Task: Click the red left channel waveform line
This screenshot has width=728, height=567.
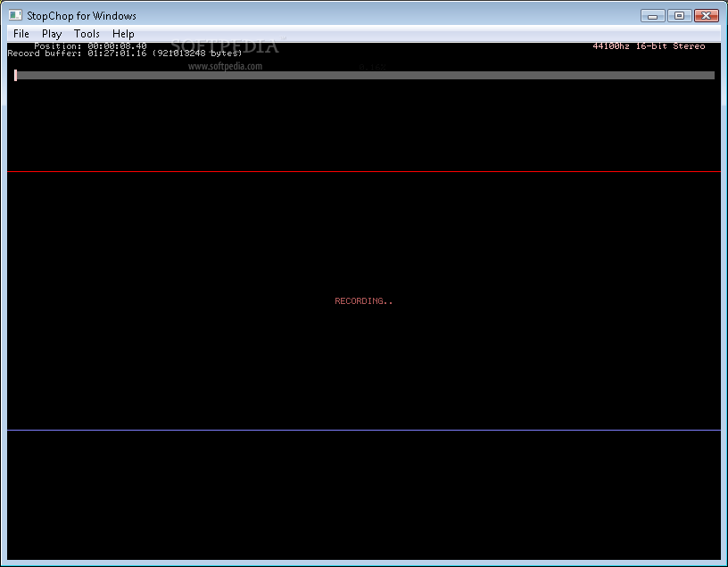Action: (364, 172)
